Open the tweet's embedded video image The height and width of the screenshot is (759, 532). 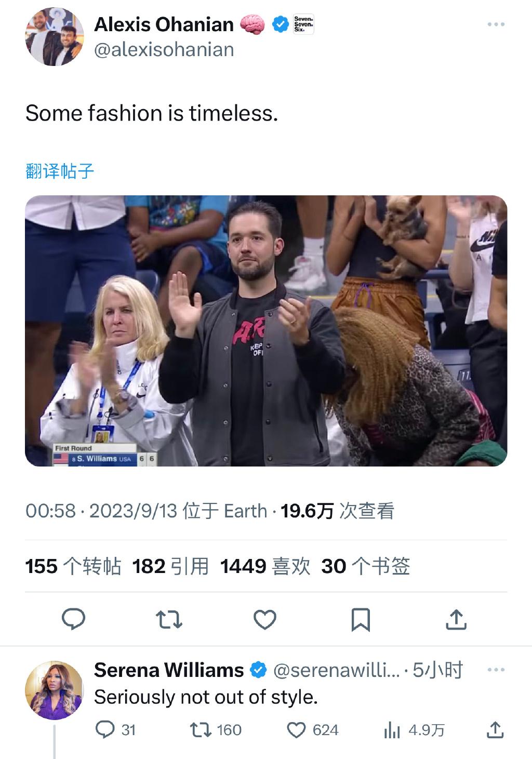[266, 330]
